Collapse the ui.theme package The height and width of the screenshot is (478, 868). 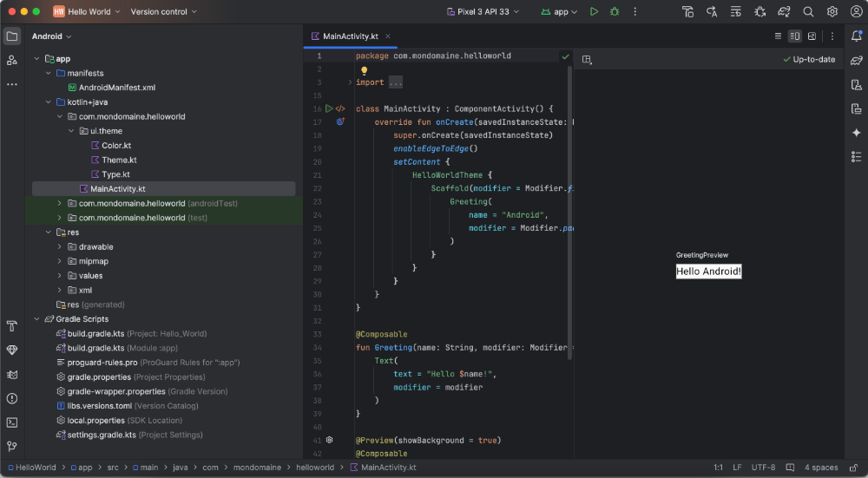(71, 131)
